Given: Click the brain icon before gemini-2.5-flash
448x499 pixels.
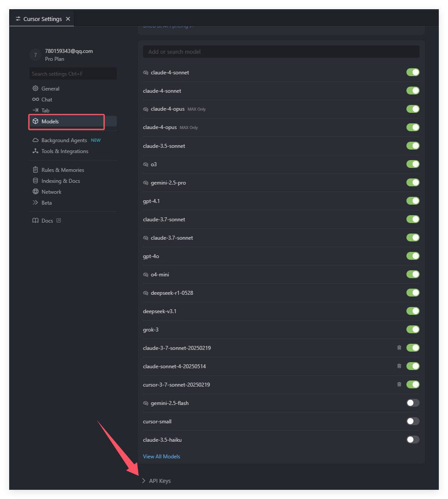Looking at the screenshot, I should point(146,403).
